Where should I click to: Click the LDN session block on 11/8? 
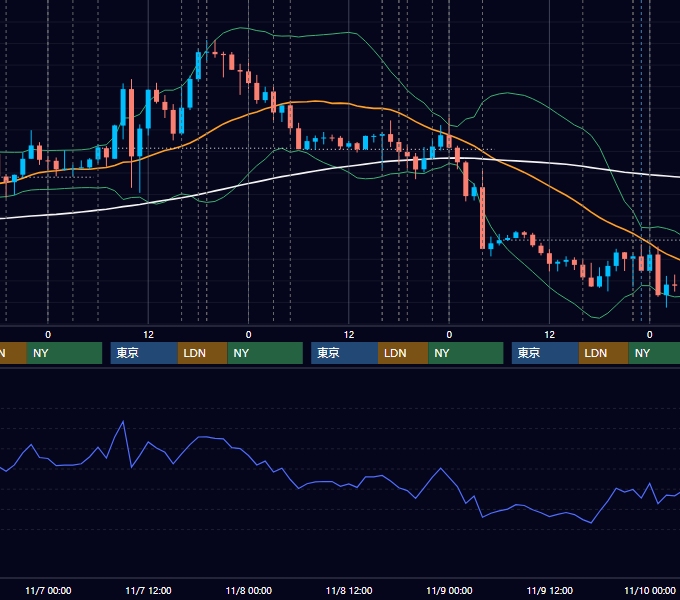tap(403, 353)
